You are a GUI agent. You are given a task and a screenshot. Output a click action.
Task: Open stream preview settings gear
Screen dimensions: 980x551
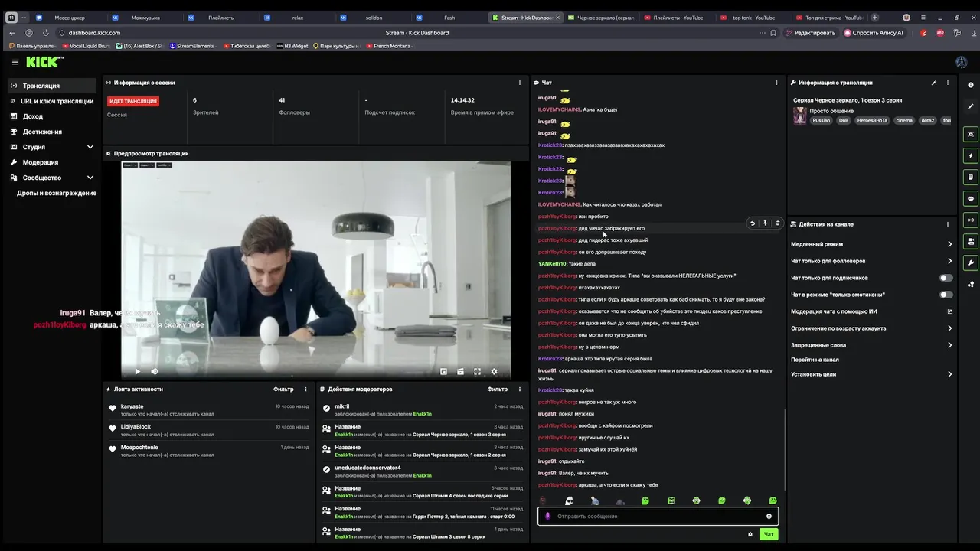click(494, 372)
